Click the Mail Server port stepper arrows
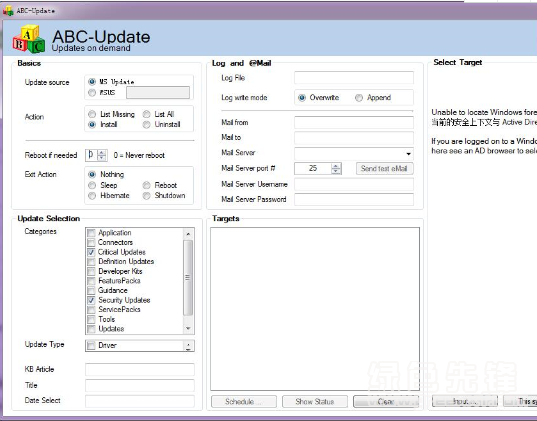This screenshot has height=421, width=537. point(336,168)
